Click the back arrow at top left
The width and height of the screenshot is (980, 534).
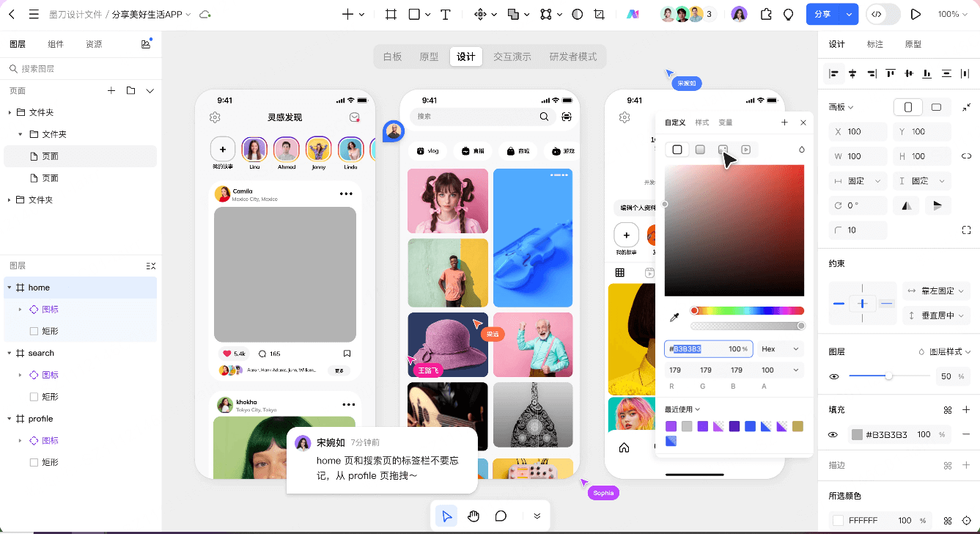point(12,14)
